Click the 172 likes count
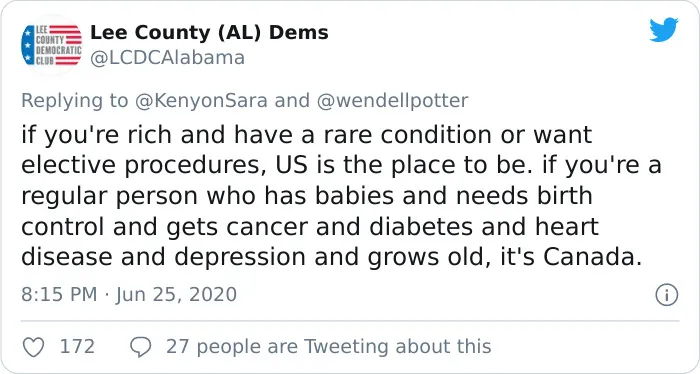The height and width of the screenshot is (374, 700). 77,346
